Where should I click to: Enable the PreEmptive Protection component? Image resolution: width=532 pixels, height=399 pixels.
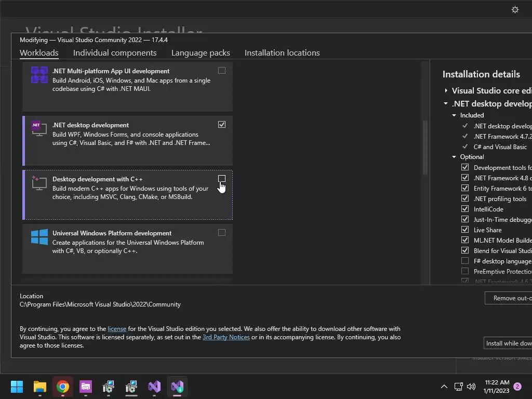[x=465, y=271]
